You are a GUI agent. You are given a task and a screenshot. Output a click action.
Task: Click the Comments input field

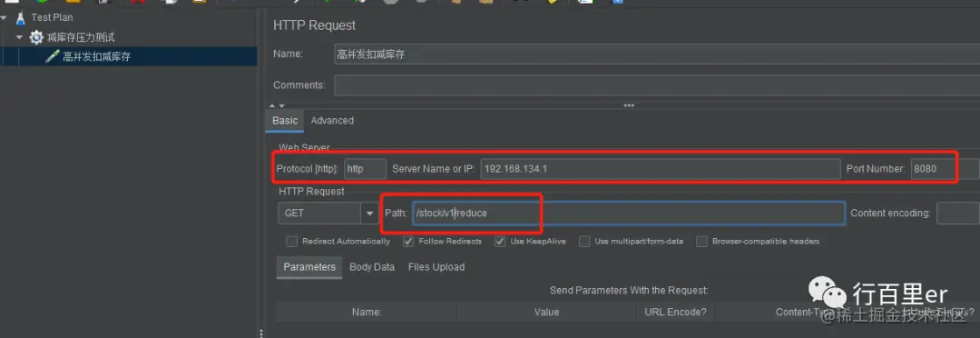(657, 85)
